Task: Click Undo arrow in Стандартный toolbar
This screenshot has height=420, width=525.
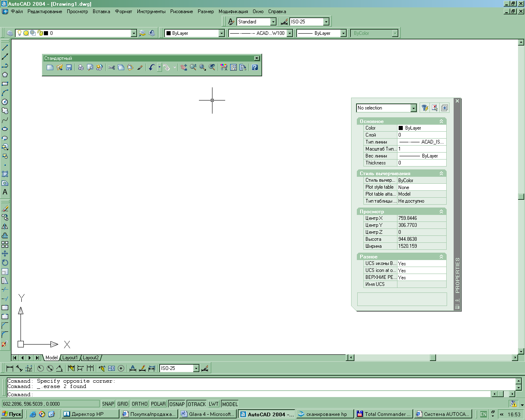Action: coord(152,67)
